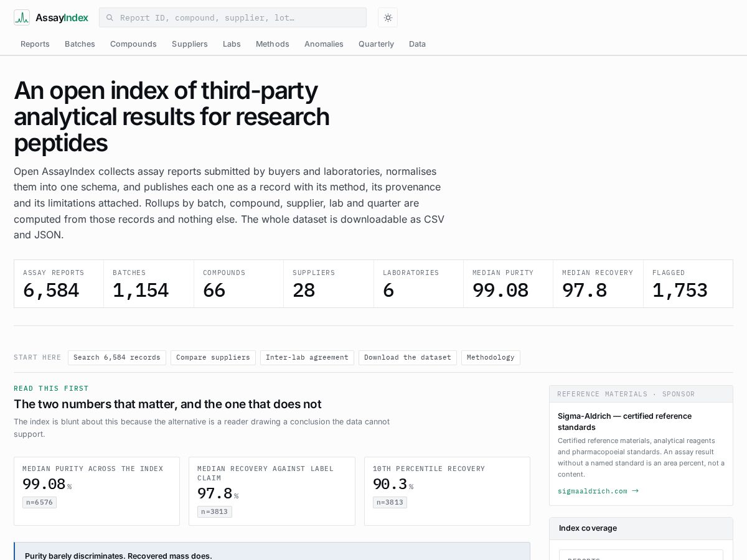Click the AssayIndex brand name

62,17
